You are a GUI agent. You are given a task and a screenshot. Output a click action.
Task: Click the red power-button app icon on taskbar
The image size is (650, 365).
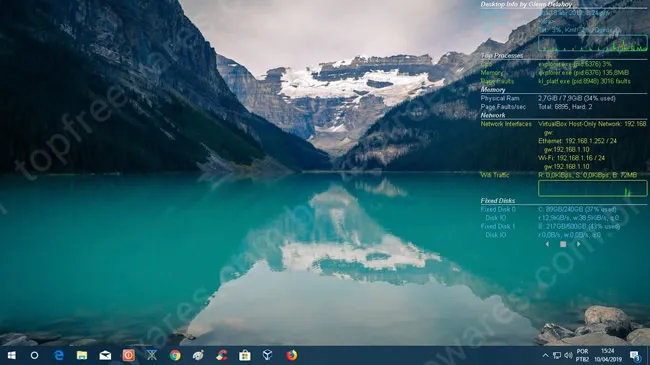point(128,355)
